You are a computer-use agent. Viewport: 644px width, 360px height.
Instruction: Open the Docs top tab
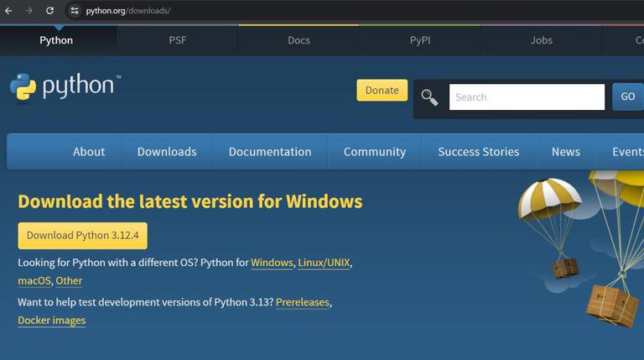[x=299, y=40]
